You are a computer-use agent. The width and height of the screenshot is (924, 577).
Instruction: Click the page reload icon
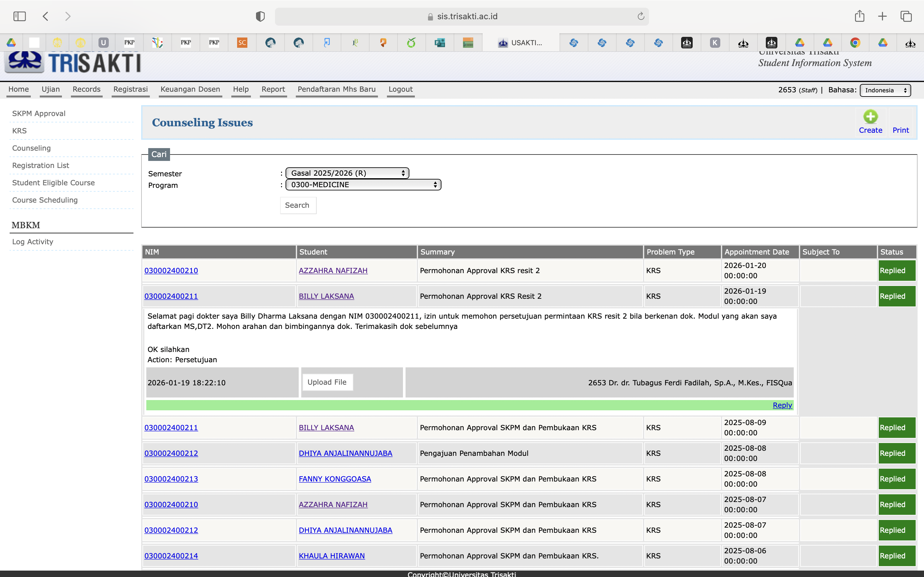[x=641, y=16]
